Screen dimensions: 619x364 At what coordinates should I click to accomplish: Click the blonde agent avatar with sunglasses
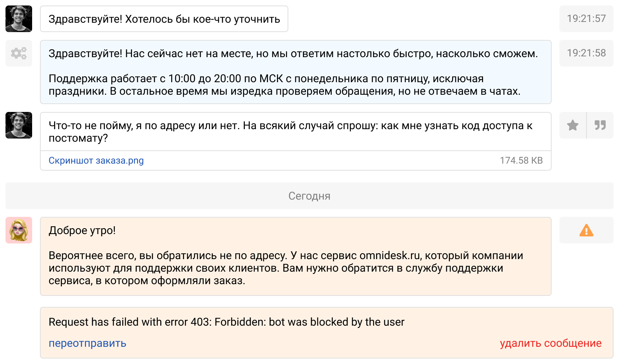(19, 230)
